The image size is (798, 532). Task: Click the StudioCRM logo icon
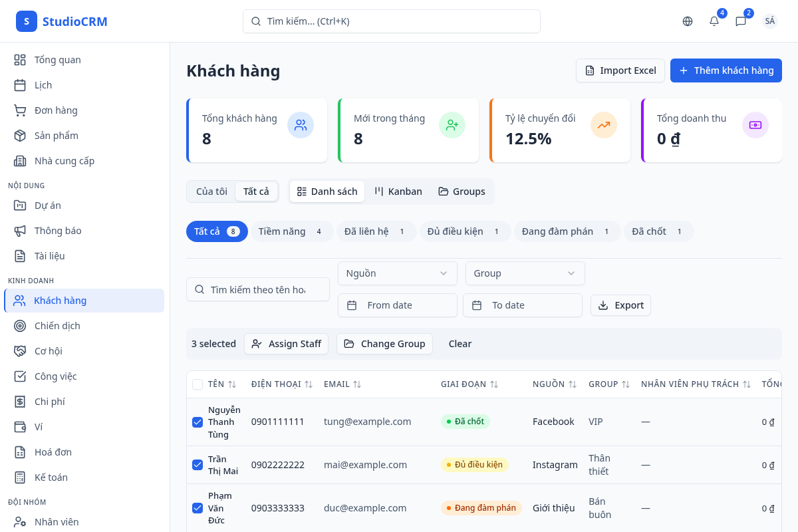pyautogui.click(x=27, y=21)
